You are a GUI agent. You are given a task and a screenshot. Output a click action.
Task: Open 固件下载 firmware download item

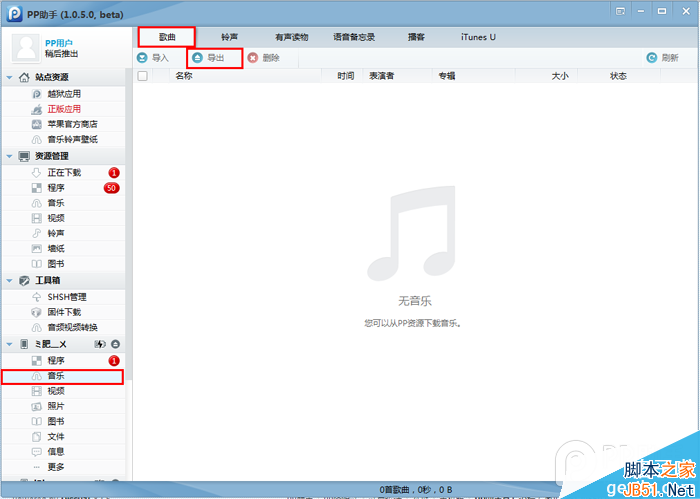(63, 312)
